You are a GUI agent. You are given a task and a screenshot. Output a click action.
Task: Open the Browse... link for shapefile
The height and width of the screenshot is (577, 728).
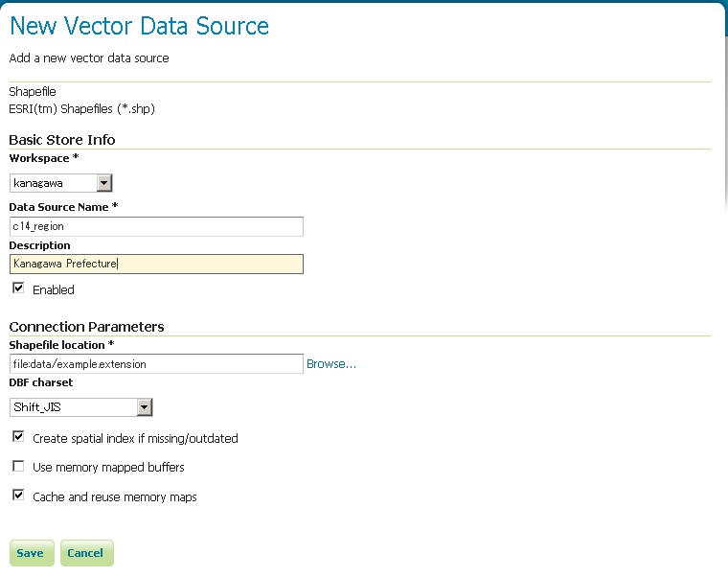331,364
